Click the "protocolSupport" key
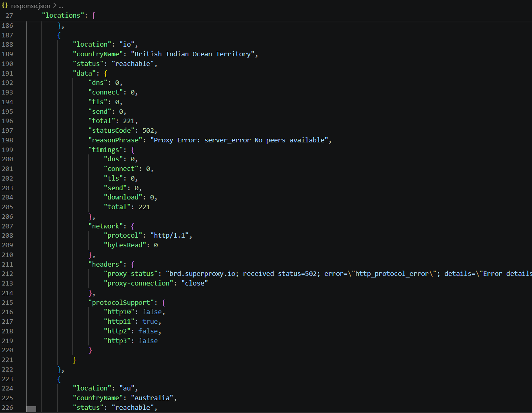 [121, 303]
